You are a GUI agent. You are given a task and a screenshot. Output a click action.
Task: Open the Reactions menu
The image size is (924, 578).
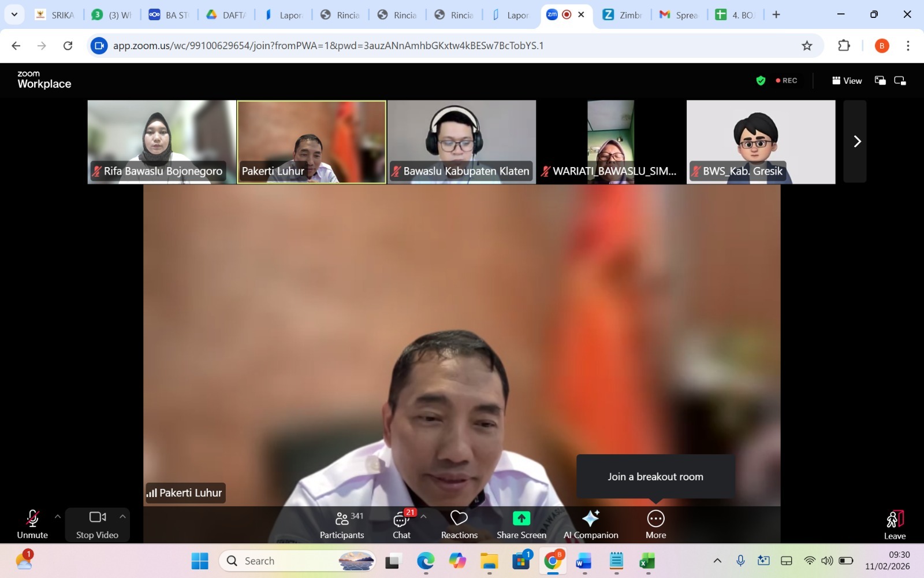tap(459, 524)
